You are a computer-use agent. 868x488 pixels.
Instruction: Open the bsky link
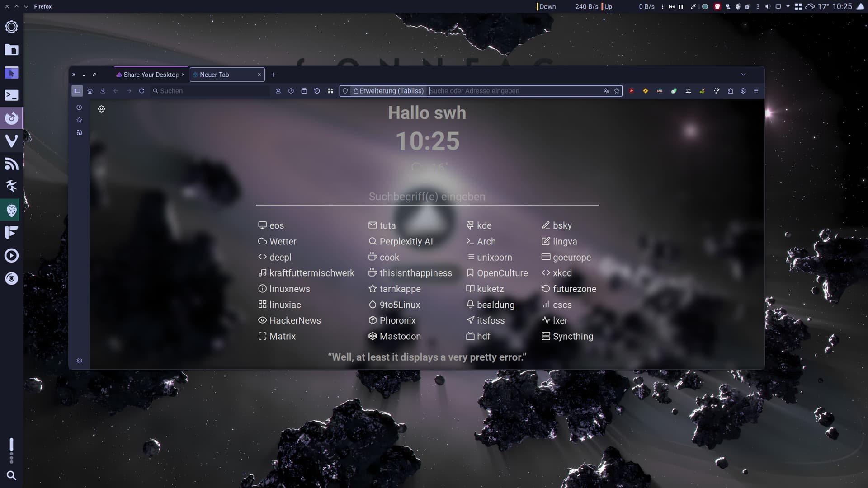(557, 225)
